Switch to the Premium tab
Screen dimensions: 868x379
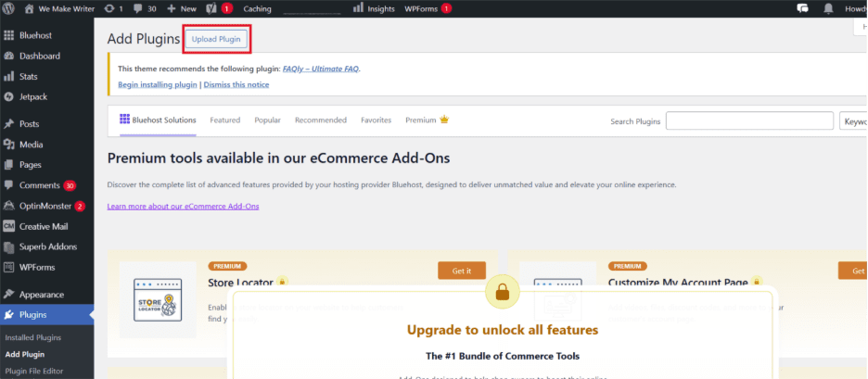tap(427, 120)
